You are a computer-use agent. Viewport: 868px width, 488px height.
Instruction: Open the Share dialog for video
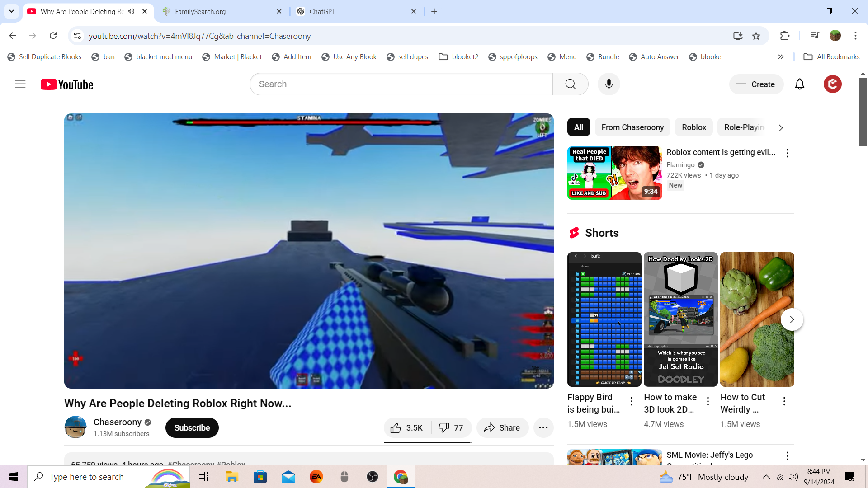(502, 428)
